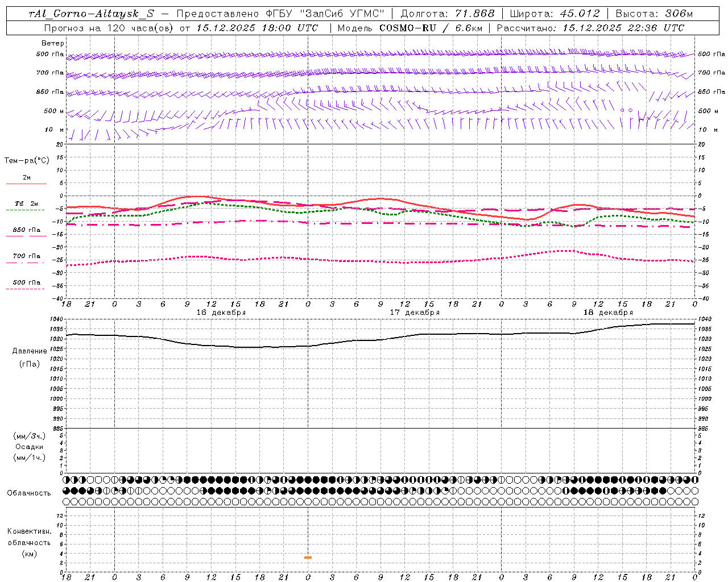Click the black pressure curve line
This screenshot has width=728, height=582.
click(381, 339)
